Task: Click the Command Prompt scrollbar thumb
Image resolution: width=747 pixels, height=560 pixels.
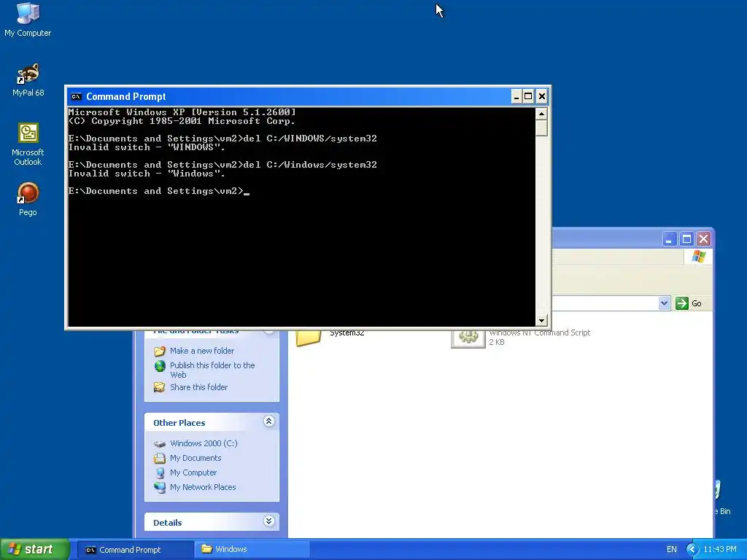Action: pos(541,128)
